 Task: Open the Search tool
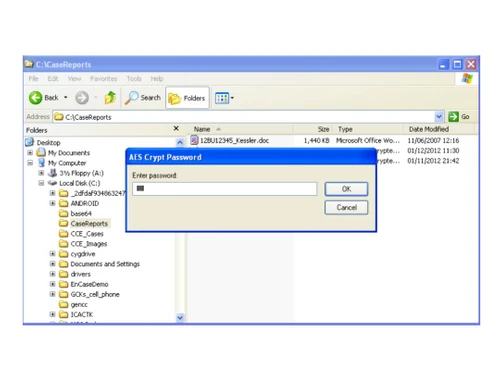(x=143, y=98)
